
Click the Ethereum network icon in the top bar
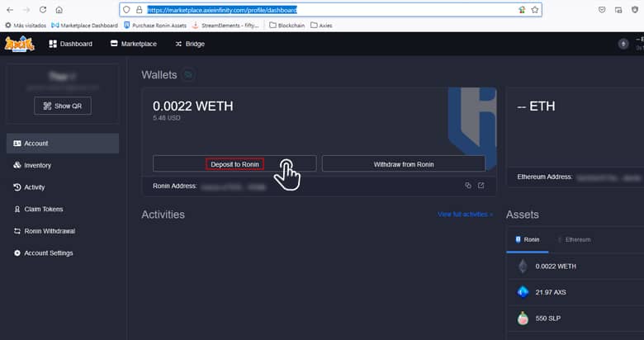coord(623,44)
